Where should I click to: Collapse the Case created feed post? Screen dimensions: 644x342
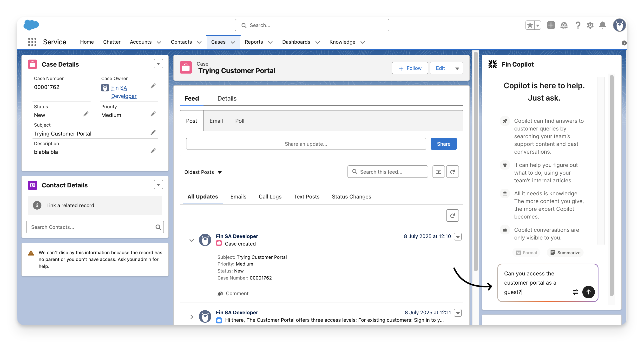click(x=191, y=240)
